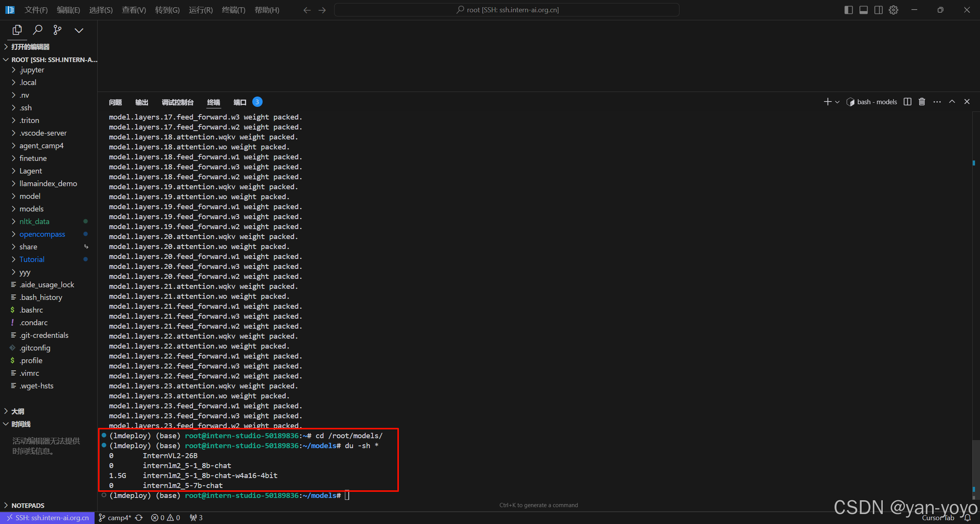
Task: Toggle the secondary sidebar
Action: 878,10
